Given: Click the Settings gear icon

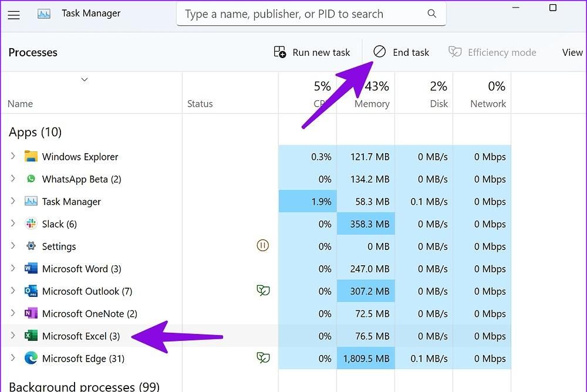Looking at the screenshot, I should 31,246.
